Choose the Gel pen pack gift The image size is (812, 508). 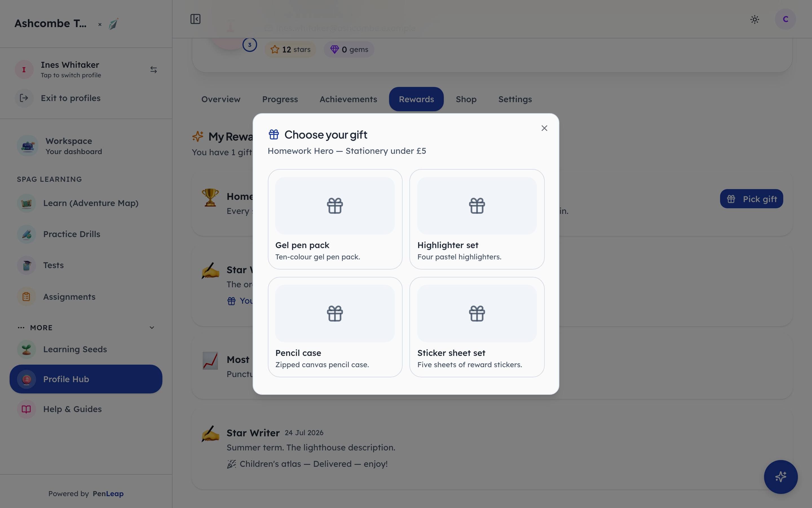[335, 219]
